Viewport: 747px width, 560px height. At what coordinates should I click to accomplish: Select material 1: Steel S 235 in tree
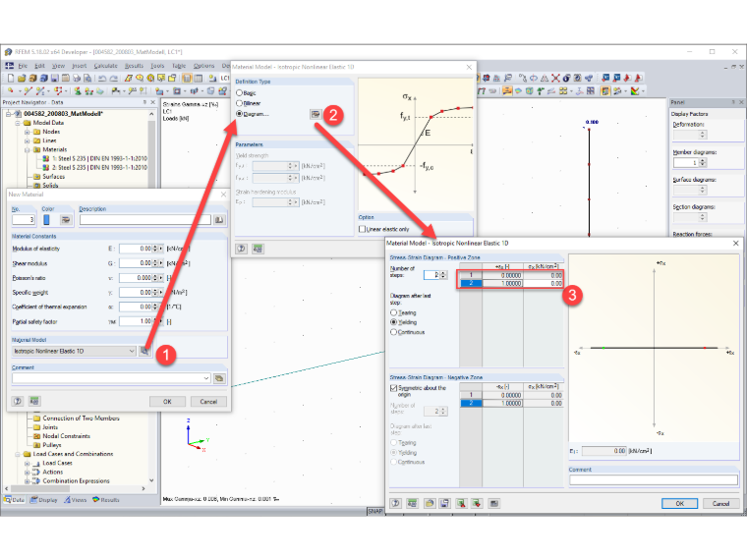99,158
